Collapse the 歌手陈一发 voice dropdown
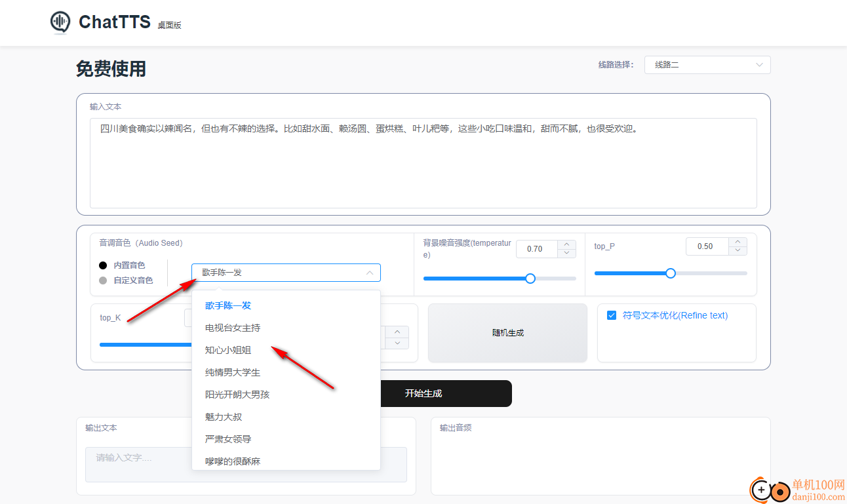The width and height of the screenshot is (847, 504). coord(286,273)
